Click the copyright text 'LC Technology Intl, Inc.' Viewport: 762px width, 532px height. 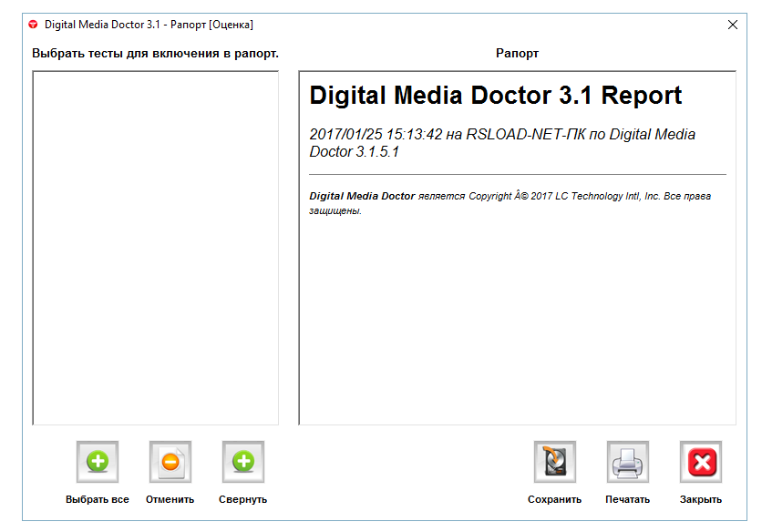(x=607, y=196)
